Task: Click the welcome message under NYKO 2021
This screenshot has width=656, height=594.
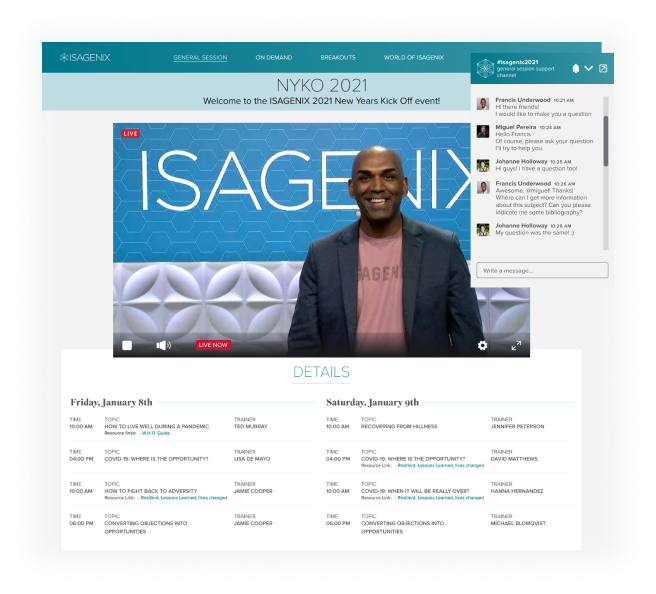Action: (321, 101)
